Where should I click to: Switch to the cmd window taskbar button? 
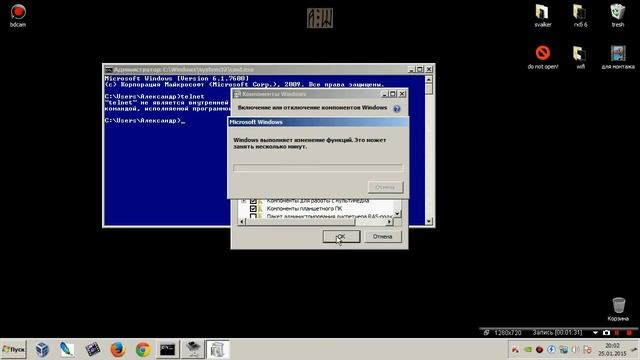click(168, 349)
